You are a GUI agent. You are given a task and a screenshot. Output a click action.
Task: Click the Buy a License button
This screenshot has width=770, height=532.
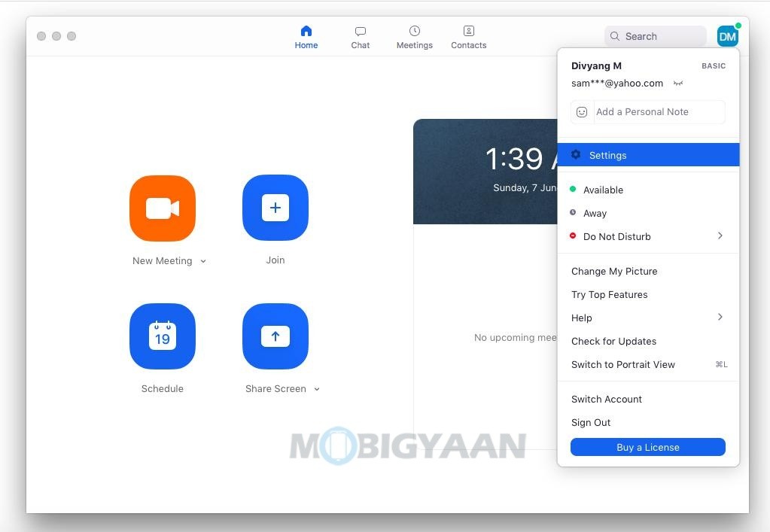click(647, 447)
